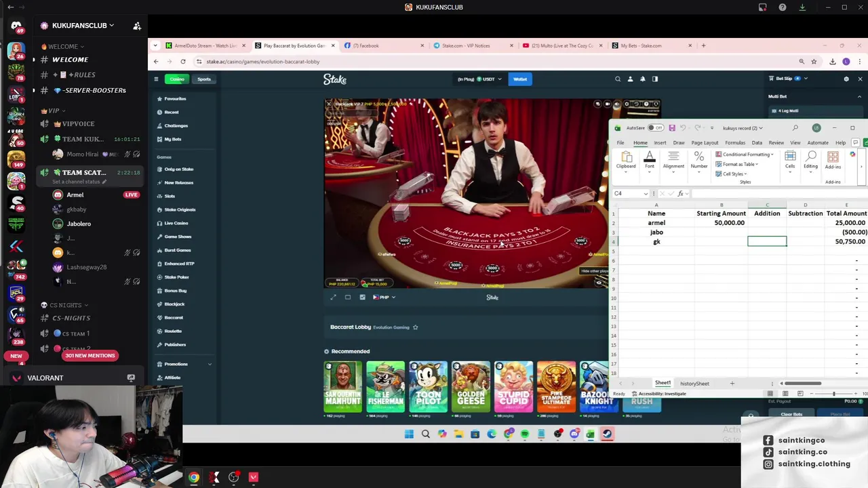The height and width of the screenshot is (488, 868).
Task: Favourite Baccarat Lobby with star icon
Action: [x=415, y=327]
